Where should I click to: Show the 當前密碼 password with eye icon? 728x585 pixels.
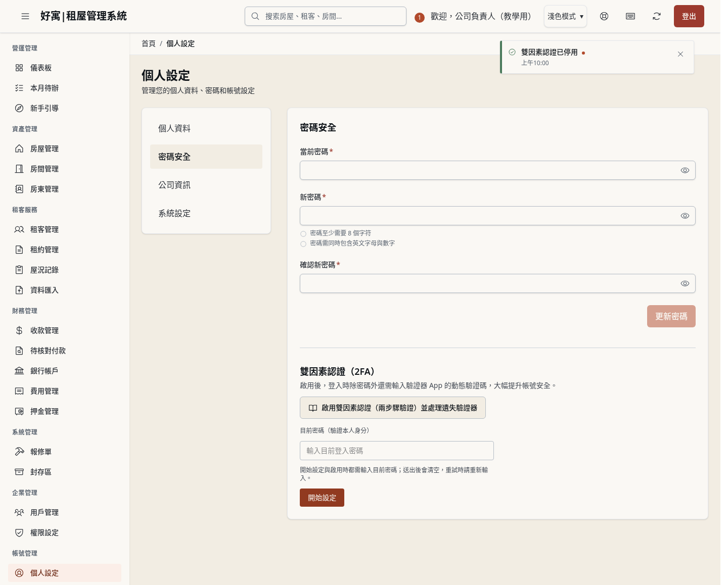(x=685, y=170)
